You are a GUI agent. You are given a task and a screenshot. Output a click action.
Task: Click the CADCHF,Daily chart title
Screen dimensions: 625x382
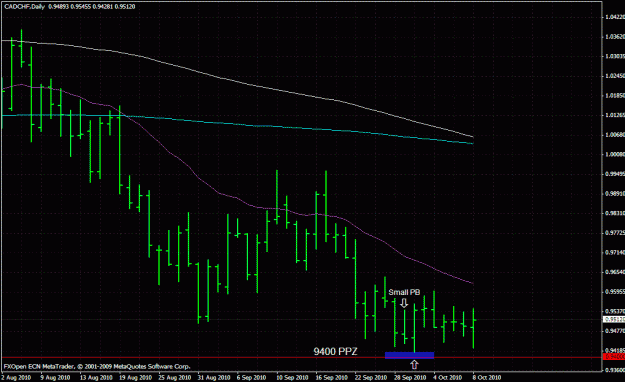[24, 7]
